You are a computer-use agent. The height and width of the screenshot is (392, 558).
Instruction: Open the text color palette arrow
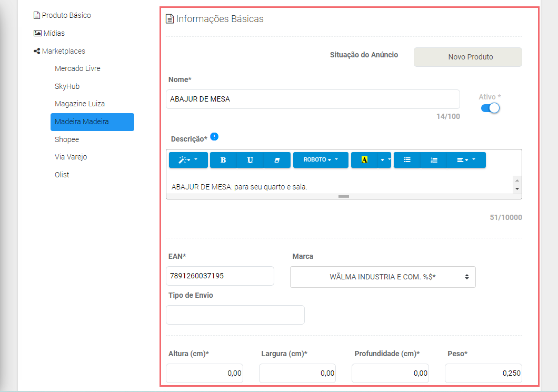[x=385, y=160]
